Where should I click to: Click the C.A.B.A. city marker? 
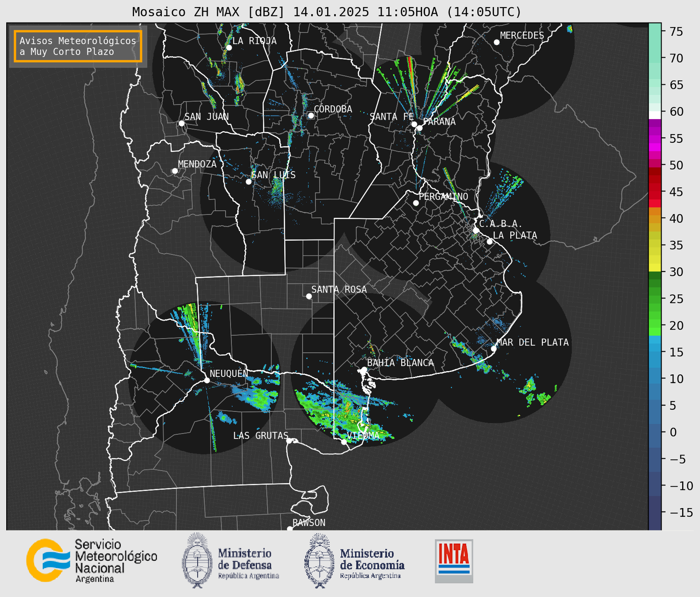tap(476, 230)
